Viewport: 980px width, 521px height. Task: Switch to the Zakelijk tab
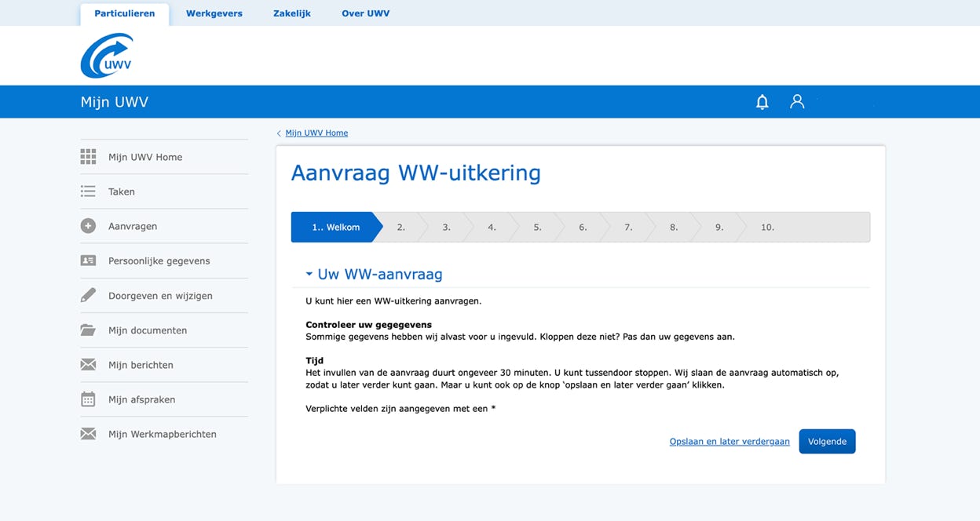point(292,13)
